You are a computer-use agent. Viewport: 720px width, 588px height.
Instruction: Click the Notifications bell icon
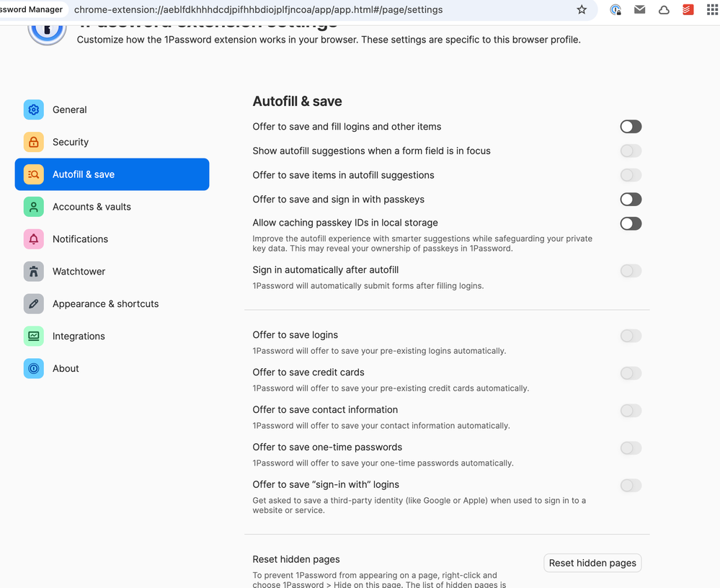[x=34, y=239]
